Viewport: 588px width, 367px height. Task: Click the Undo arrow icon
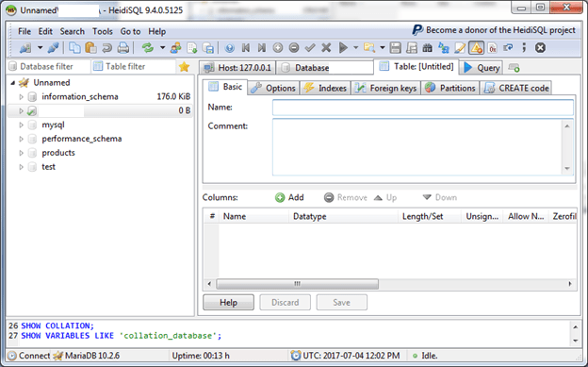[106, 48]
